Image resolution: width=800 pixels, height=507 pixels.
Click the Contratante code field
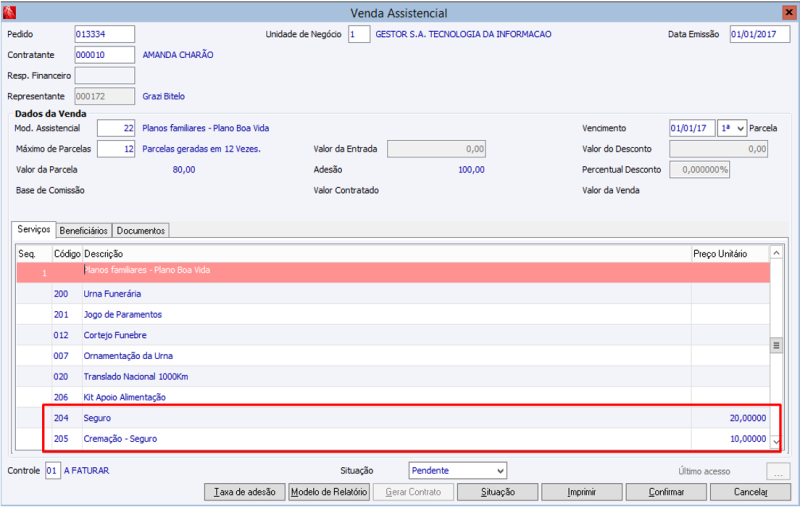coord(105,55)
